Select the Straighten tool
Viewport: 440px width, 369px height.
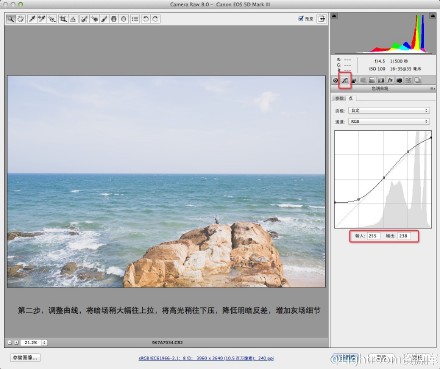(x=73, y=19)
